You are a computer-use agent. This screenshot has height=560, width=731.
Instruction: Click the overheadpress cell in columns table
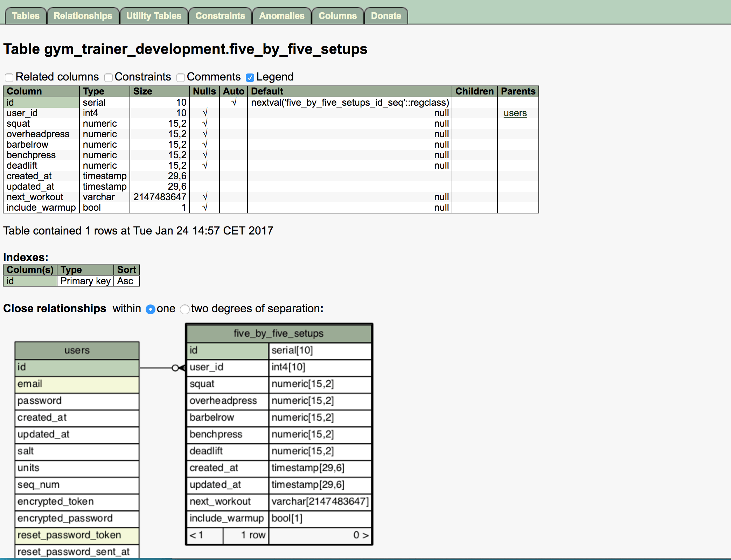click(x=41, y=134)
